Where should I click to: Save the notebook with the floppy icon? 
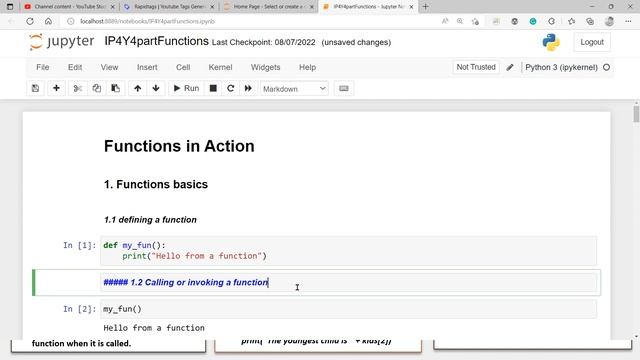(x=36, y=88)
